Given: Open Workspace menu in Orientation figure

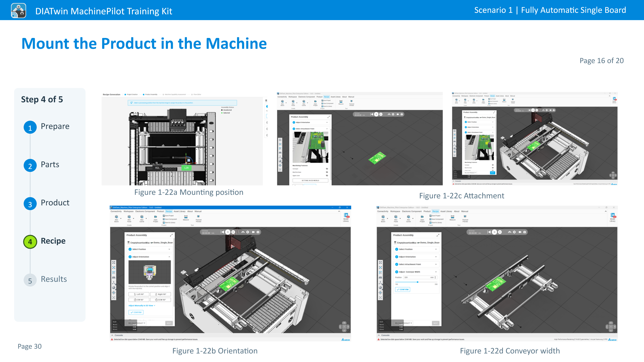Looking at the screenshot, I should 129,211.
